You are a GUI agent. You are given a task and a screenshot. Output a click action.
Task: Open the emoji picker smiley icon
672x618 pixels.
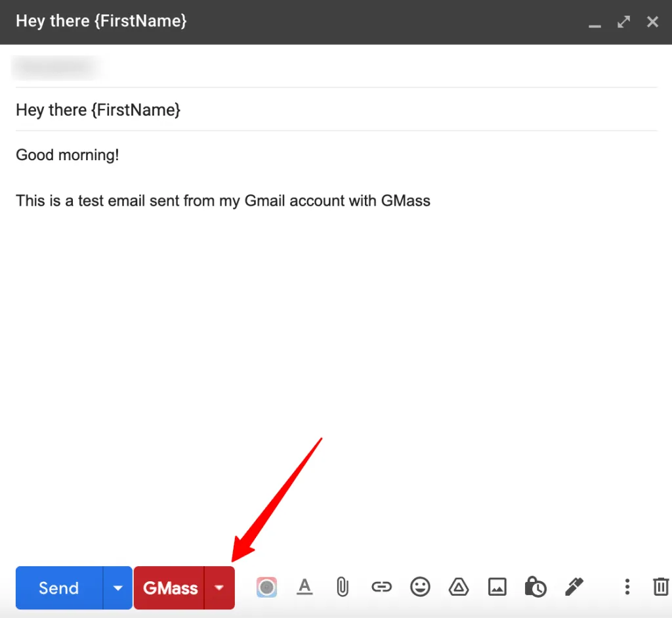420,586
